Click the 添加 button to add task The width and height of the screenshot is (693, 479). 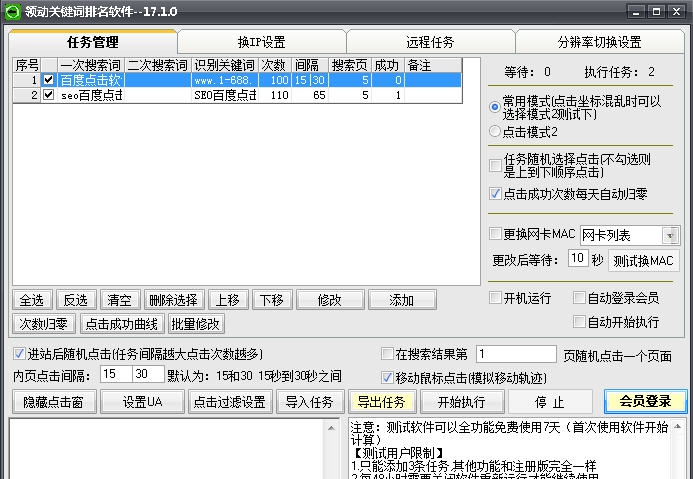coord(402,300)
